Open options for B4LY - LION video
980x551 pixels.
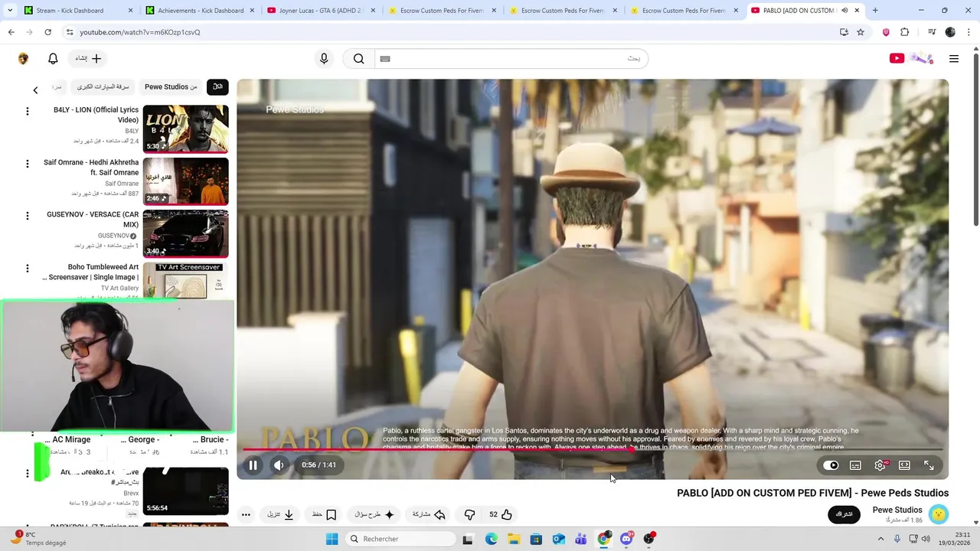28,112
